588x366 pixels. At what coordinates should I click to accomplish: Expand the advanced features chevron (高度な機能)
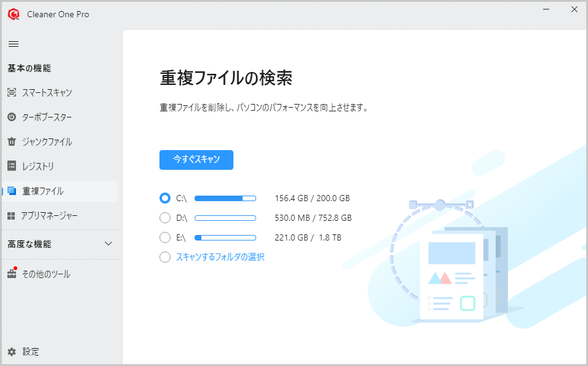[108, 244]
